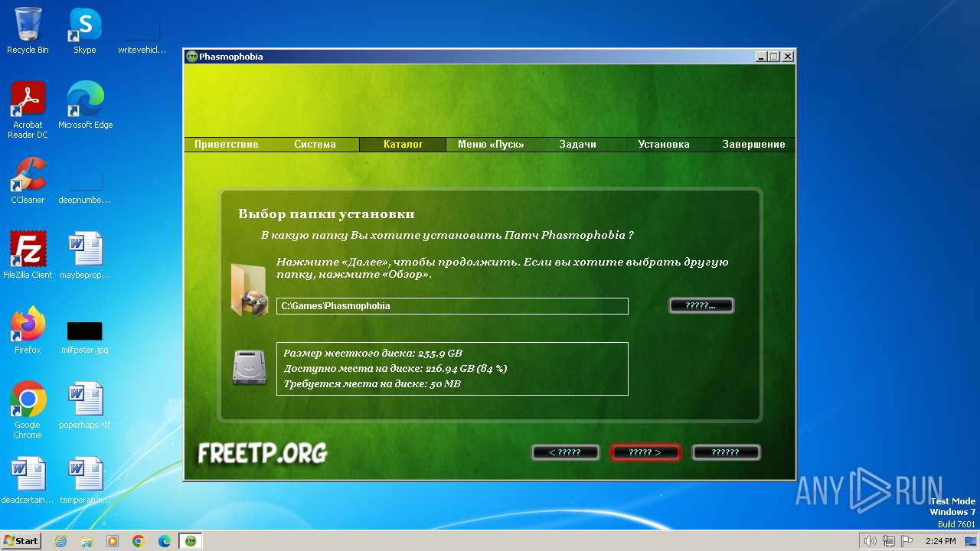Open the CCleaner desktop shortcut
Screen dimensions: 980x551
[x=28, y=181]
